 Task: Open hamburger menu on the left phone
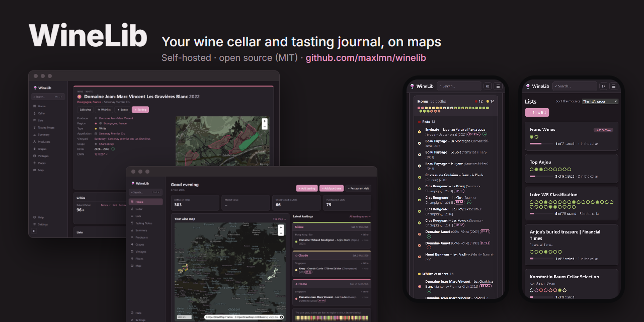498,86
